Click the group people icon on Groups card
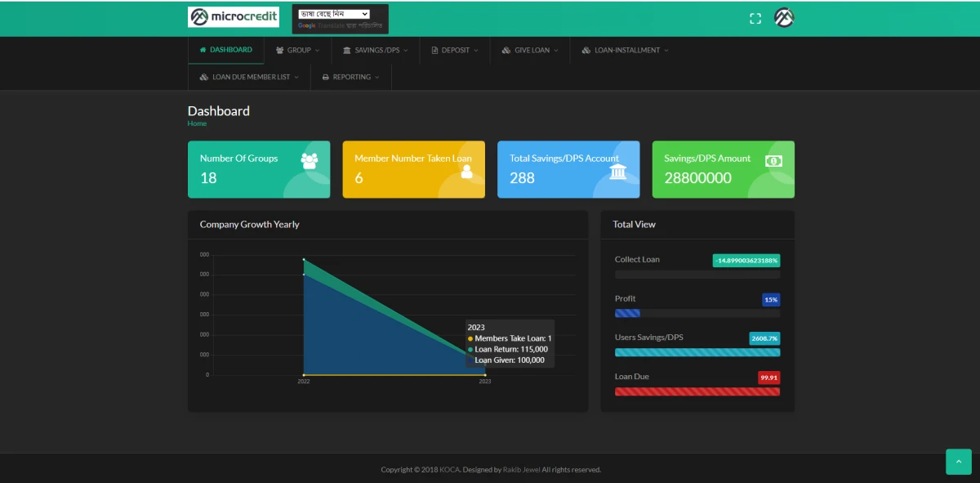 click(310, 161)
